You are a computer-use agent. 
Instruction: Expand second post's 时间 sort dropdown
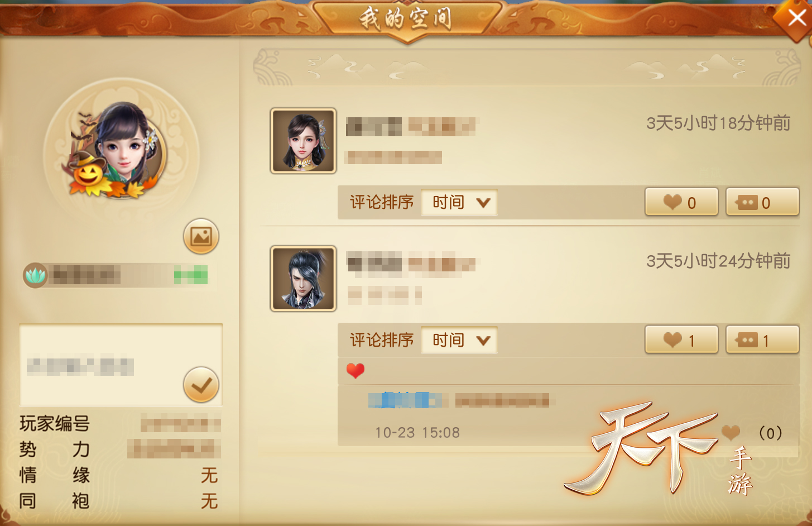pyautogui.click(x=459, y=340)
